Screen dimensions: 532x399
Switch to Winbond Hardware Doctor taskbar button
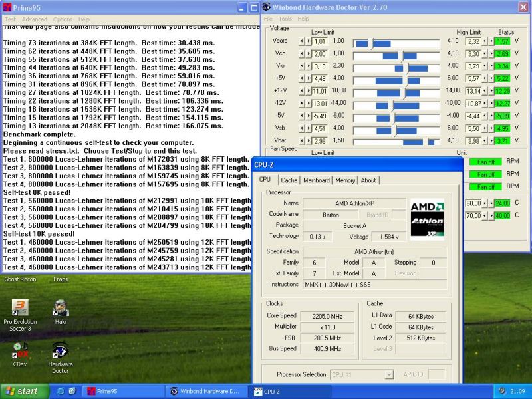(205, 391)
